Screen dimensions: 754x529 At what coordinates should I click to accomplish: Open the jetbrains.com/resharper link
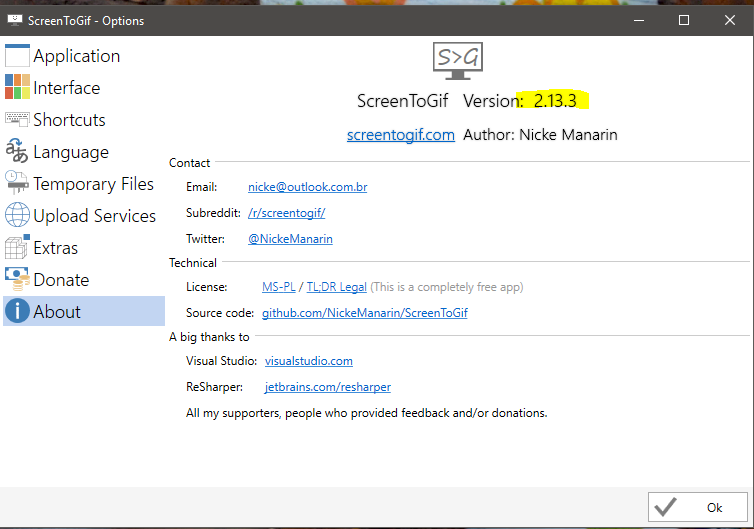pyautogui.click(x=327, y=387)
